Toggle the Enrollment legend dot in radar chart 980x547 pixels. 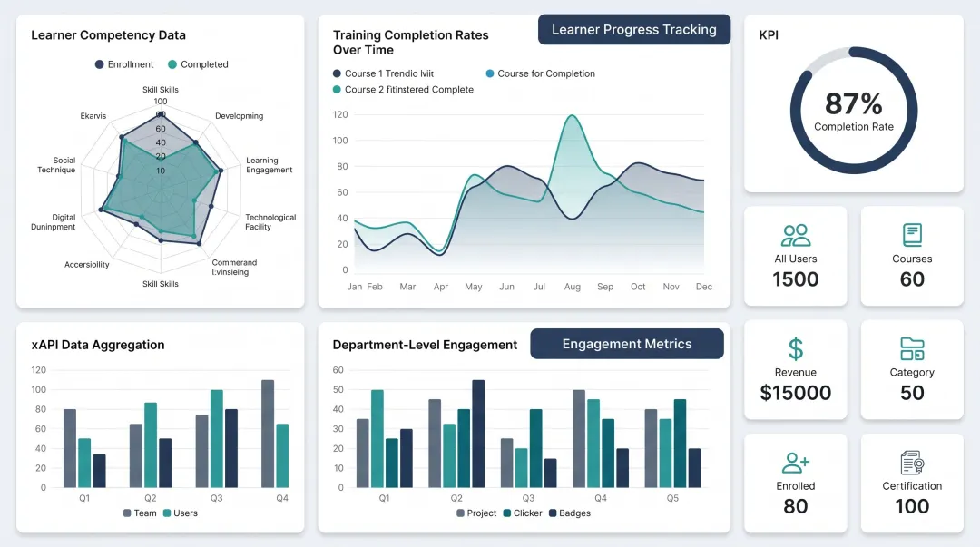click(x=100, y=64)
